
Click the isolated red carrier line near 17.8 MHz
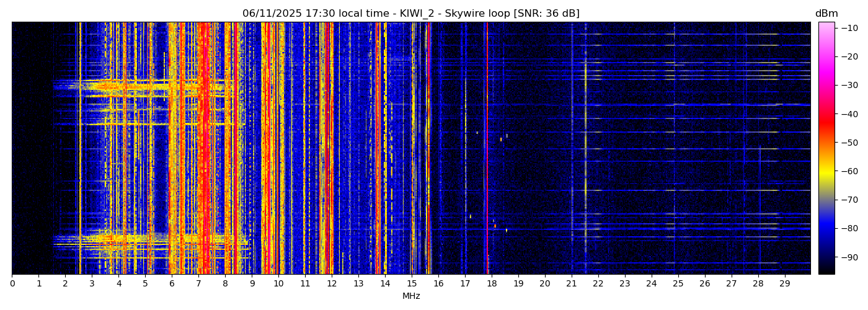pyautogui.click(x=487, y=149)
